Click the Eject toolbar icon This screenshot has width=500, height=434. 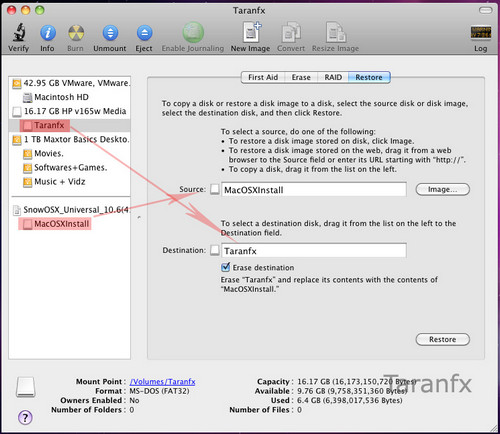tap(144, 33)
